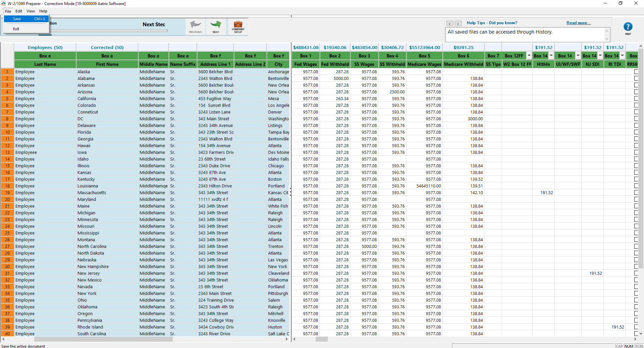The image size is (644, 348).
Task: Click the gray Previous arrow icon
Action: pos(195,26)
